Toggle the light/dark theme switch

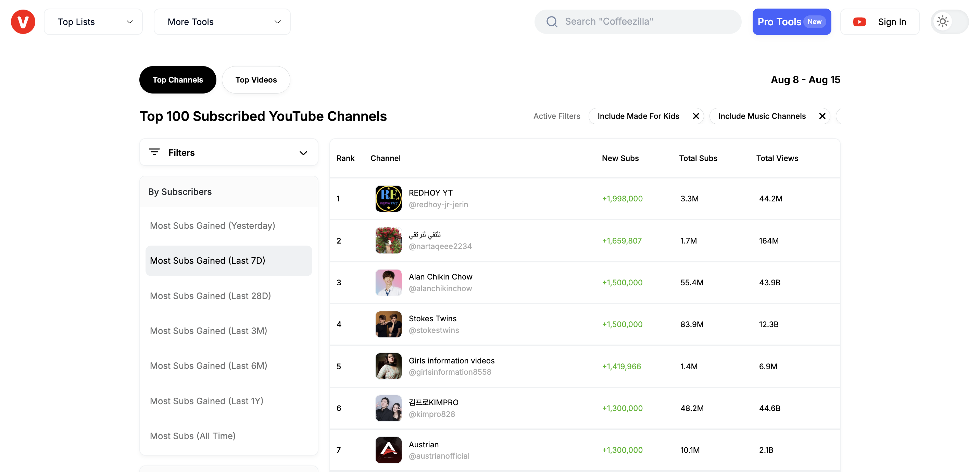[x=949, y=22]
